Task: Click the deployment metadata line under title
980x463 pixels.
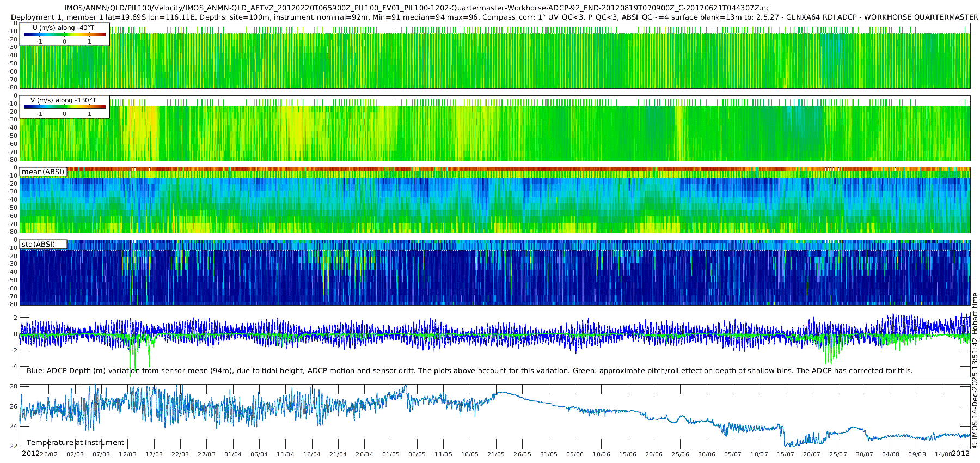Action: tap(494, 17)
